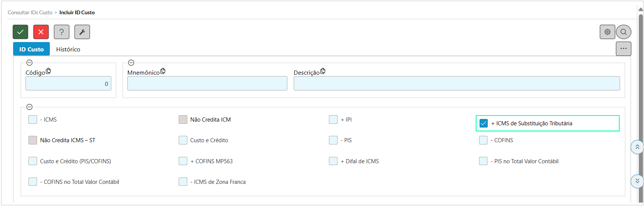Enable the Custo e Crédito checkbox
Image resolution: width=644 pixels, height=206 pixels.
(183, 140)
